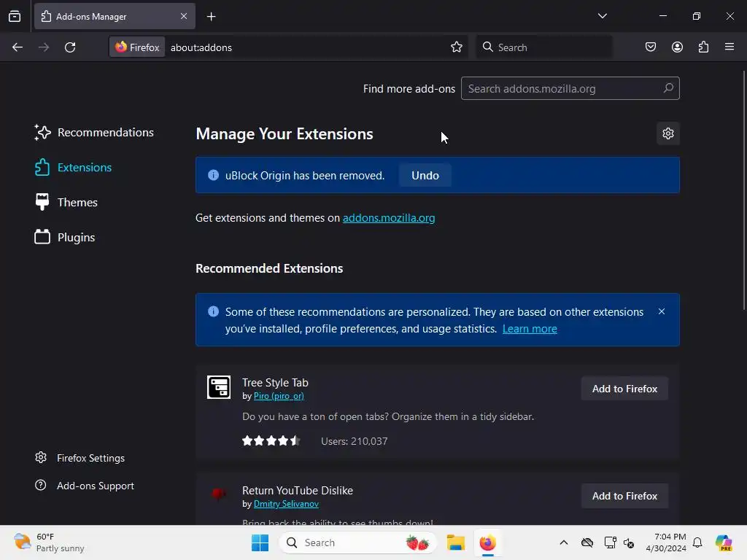Follow the addons.mozilla.org link

click(389, 217)
